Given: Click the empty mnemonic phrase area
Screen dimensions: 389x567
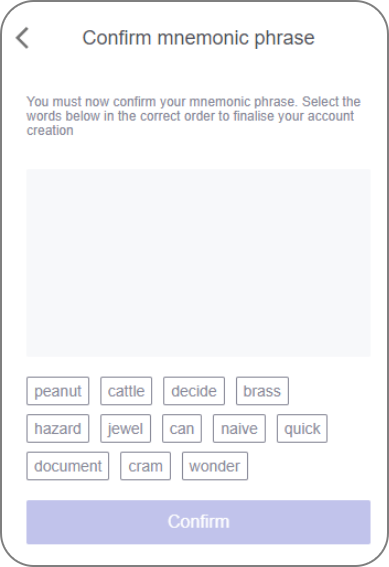Looking at the screenshot, I should [x=198, y=263].
